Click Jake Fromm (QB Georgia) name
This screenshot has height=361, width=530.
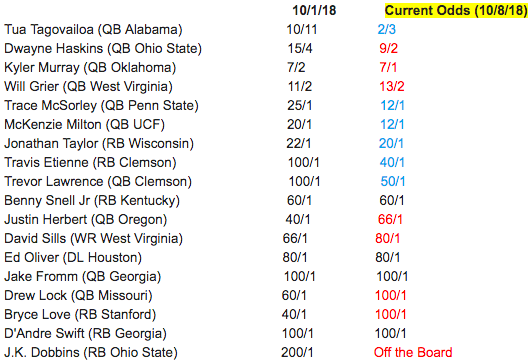82,276
